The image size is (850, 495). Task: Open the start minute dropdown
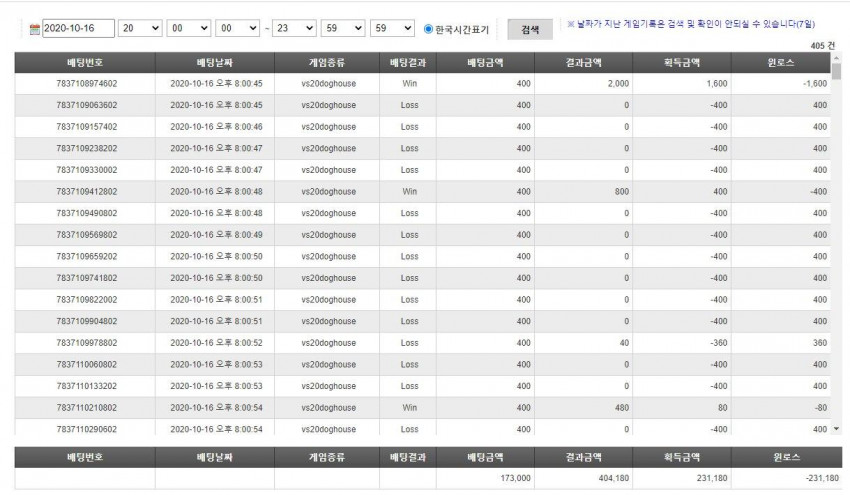(x=189, y=28)
